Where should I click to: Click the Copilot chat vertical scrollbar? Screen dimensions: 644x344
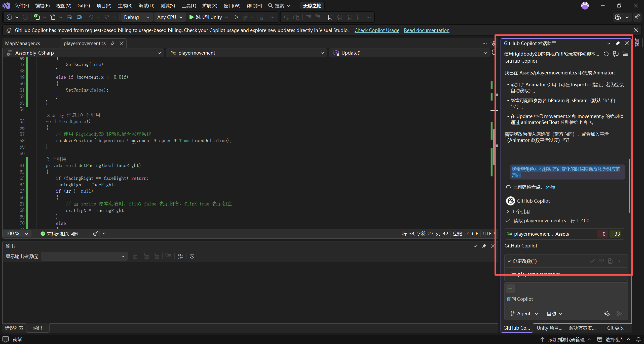pos(629,186)
